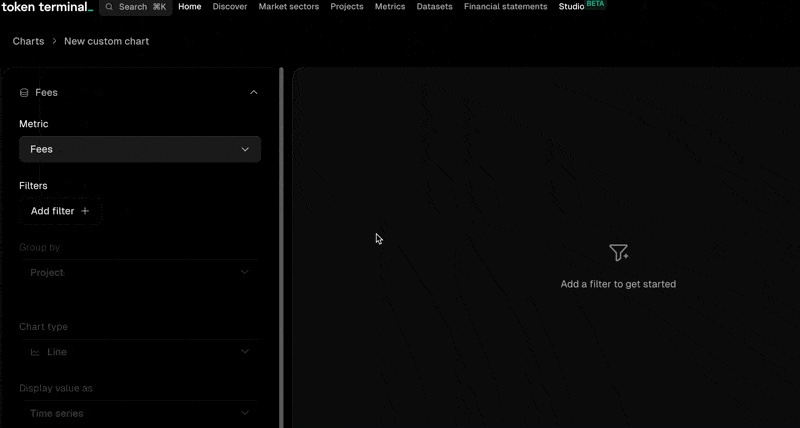Click the Add filter button
Viewport: 800px width, 428px height.
(60, 211)
